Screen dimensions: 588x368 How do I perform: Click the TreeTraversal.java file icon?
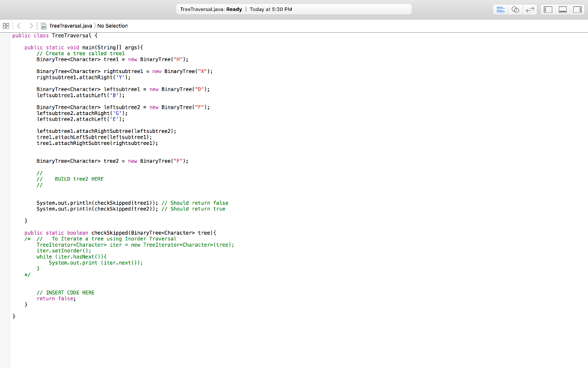coord(44,26)
